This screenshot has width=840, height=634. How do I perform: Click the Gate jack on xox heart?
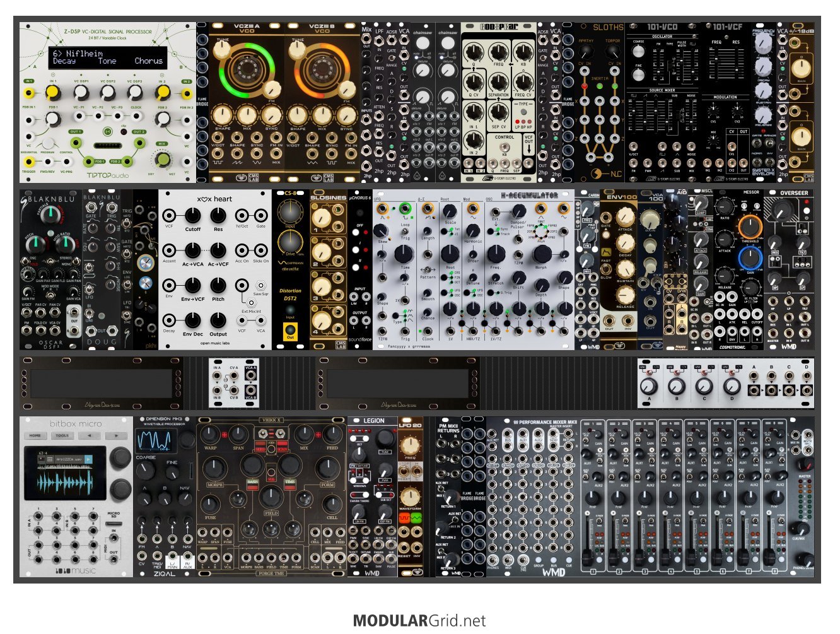point(261,216)
